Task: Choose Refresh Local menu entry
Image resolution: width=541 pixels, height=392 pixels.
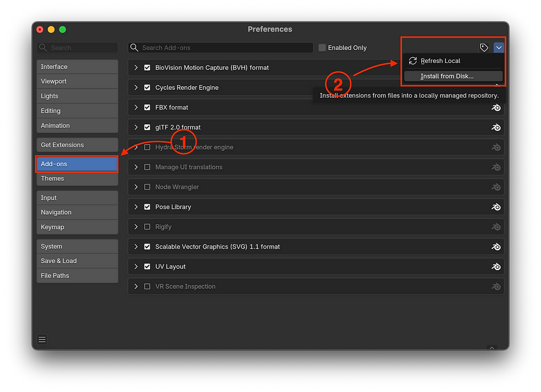Action: click(x=453, y=61)
